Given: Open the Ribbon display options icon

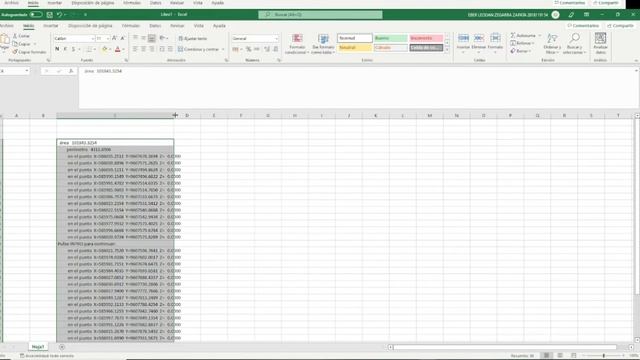Looking at the screenshot, I should 587,15.
